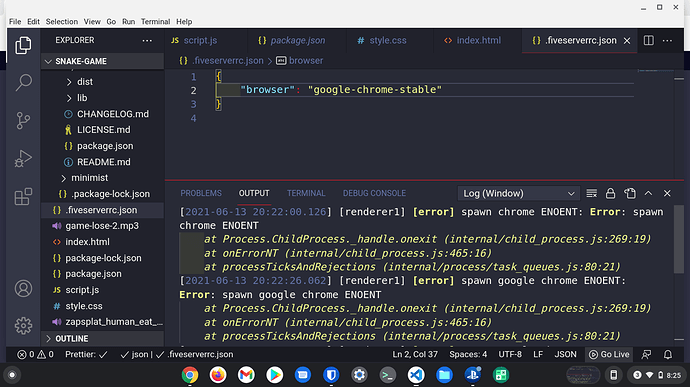Image resolution: width=690 pixels, height=387 pixels.
Task: Switch to the DEBUG CONSOLE tab
Action: [x=374, y=193]
